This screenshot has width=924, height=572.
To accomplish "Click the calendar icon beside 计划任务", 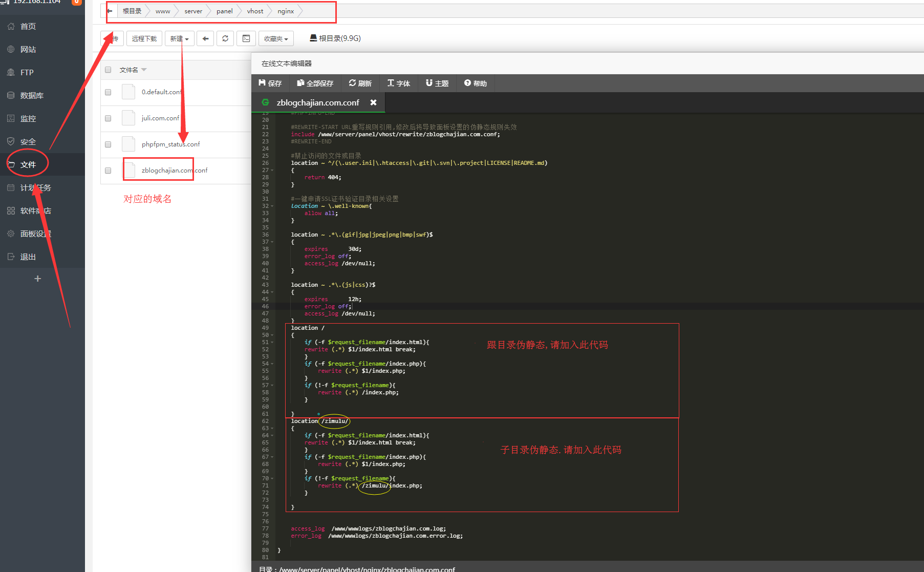I will [x=11, y=187].
